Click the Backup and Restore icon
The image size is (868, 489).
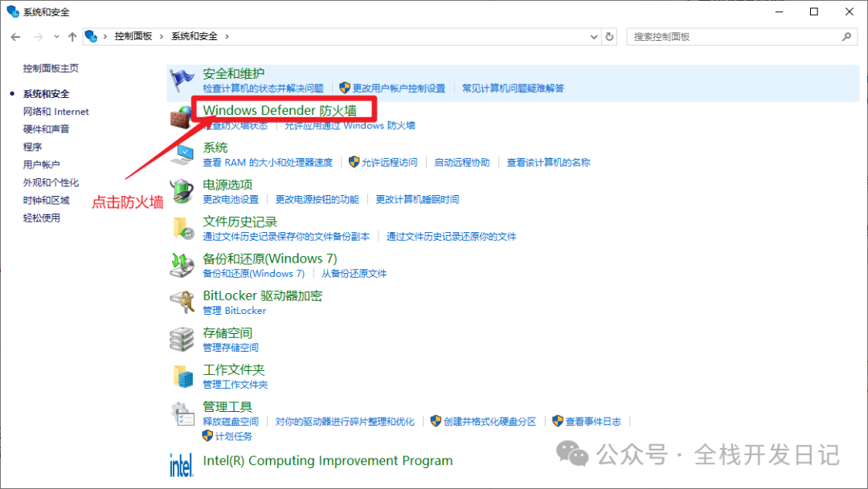coord(182,265)
